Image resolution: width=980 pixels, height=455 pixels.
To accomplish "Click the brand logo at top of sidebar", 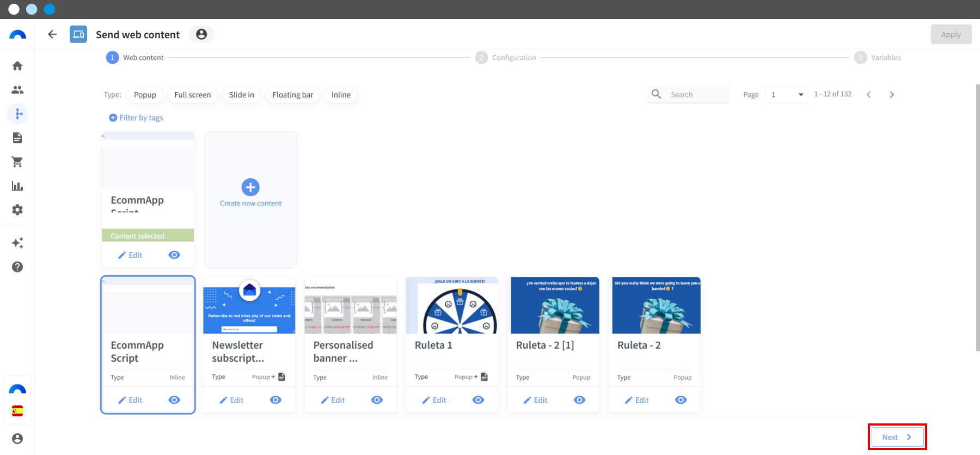I will 17,35.
